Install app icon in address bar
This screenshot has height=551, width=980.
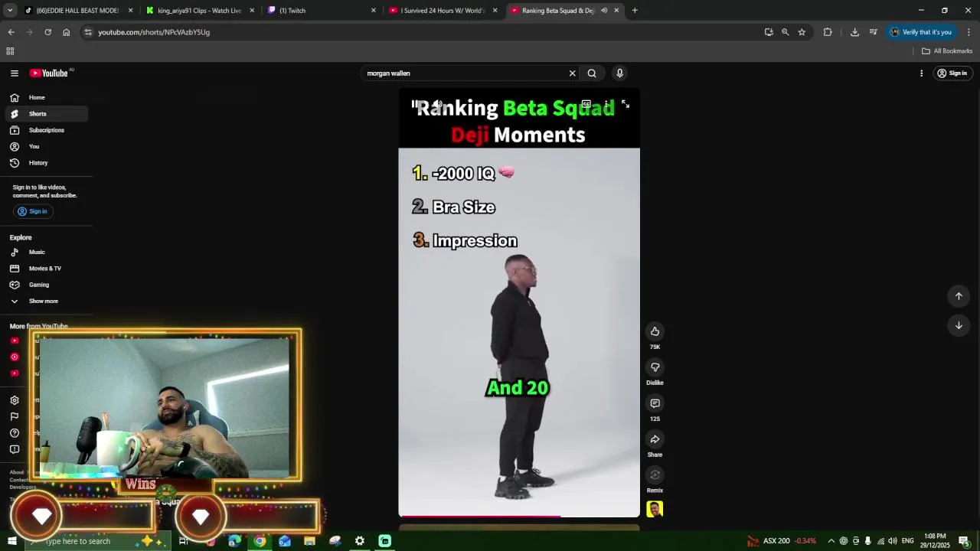(769, 32)
